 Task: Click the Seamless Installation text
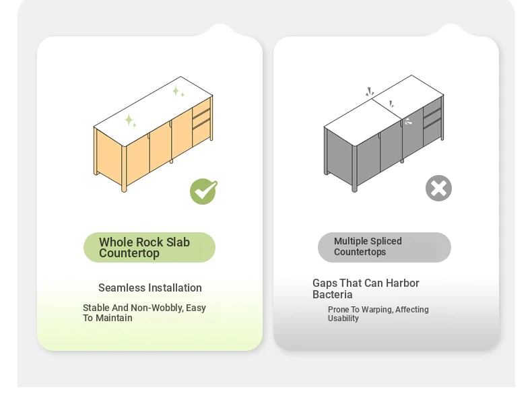[150, 288]
